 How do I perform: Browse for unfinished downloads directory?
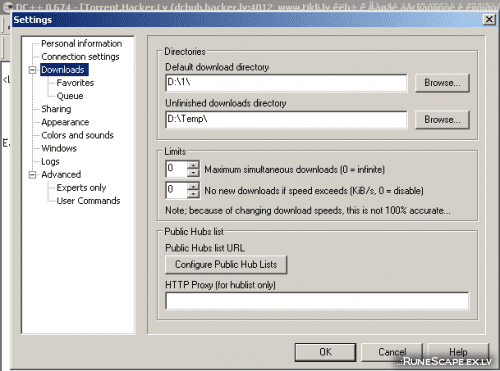(442, 120)
